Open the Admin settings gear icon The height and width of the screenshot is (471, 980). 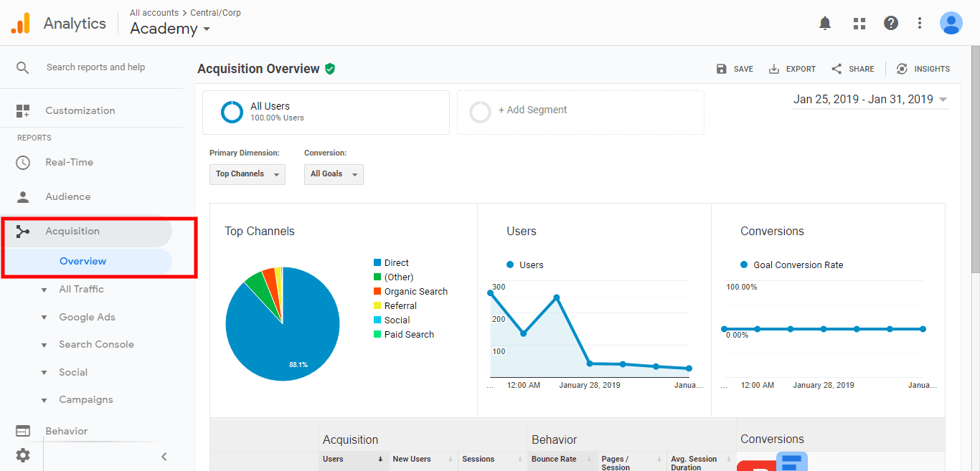point(23,455)
